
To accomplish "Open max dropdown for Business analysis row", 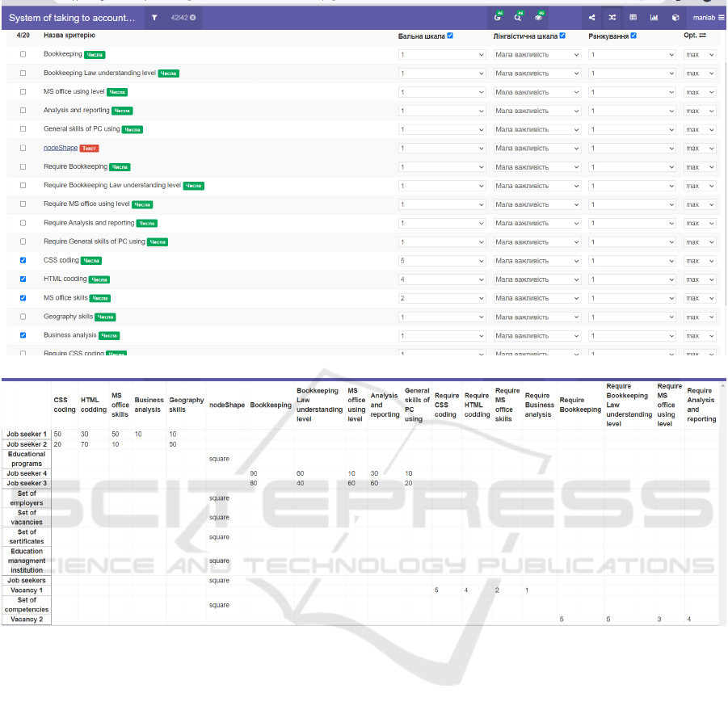I will (x=700, y=335).
